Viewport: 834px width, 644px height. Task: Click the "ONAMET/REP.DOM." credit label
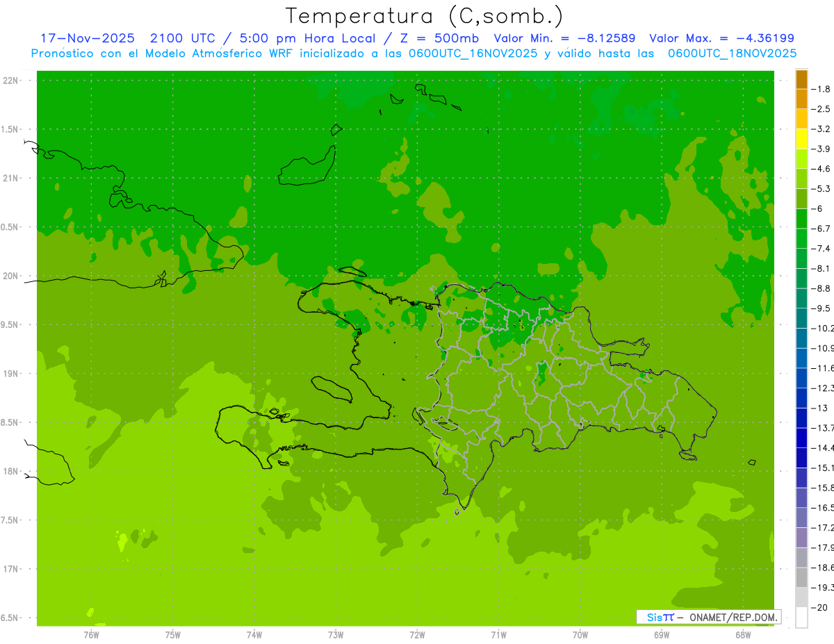pos(733,617)
